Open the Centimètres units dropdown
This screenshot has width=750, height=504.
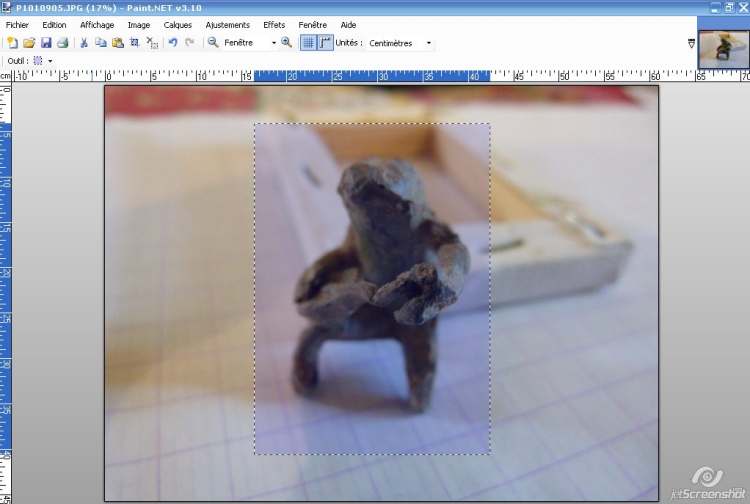(429, 43)
